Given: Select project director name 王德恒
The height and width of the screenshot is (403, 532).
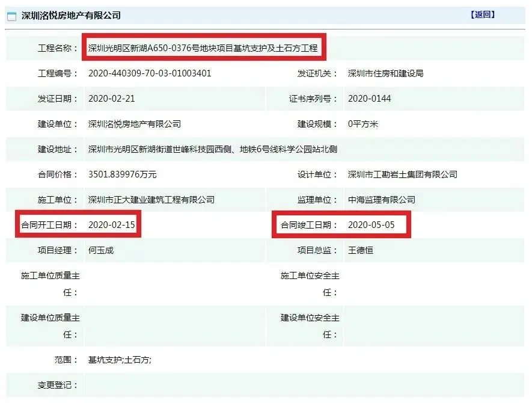Looking at the screenshot, I should point(360,250).
